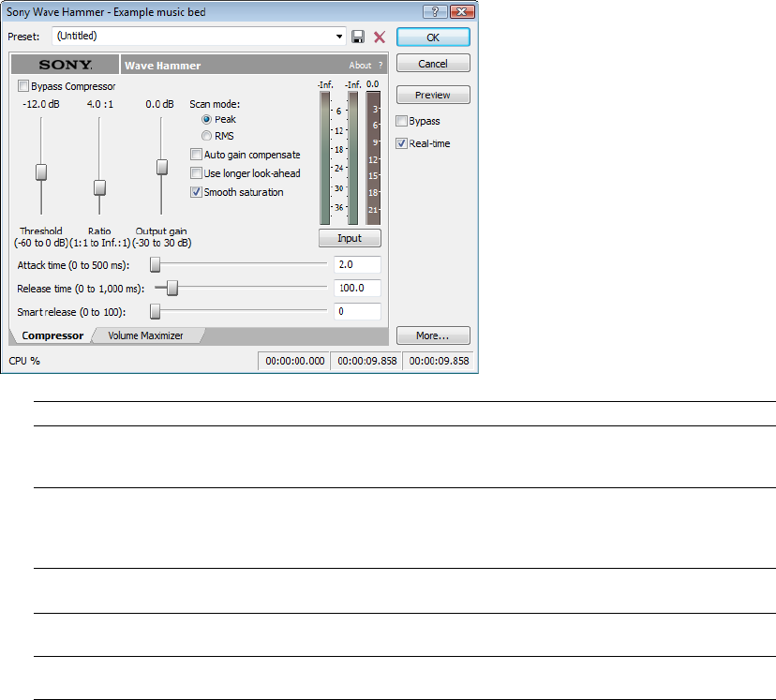
Task: Click the 0.0 dB output gain value
Action: 159,104
